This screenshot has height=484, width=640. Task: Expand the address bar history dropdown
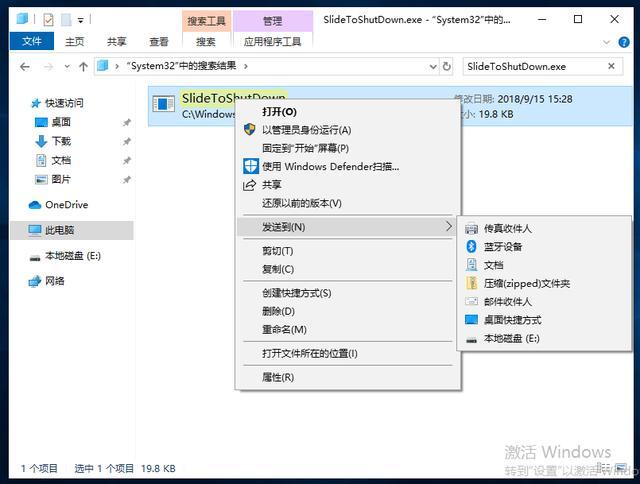(x=433, y=67)
